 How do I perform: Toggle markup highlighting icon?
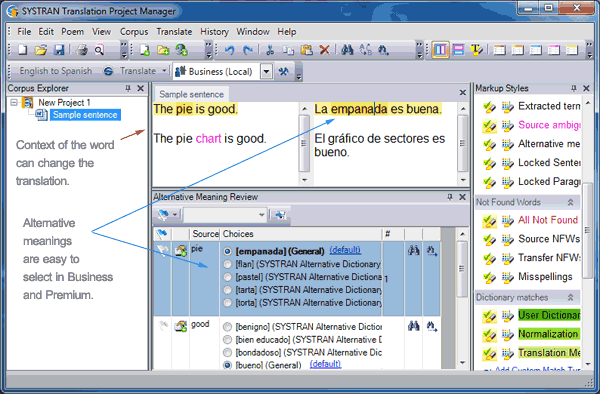pos(477,50)
